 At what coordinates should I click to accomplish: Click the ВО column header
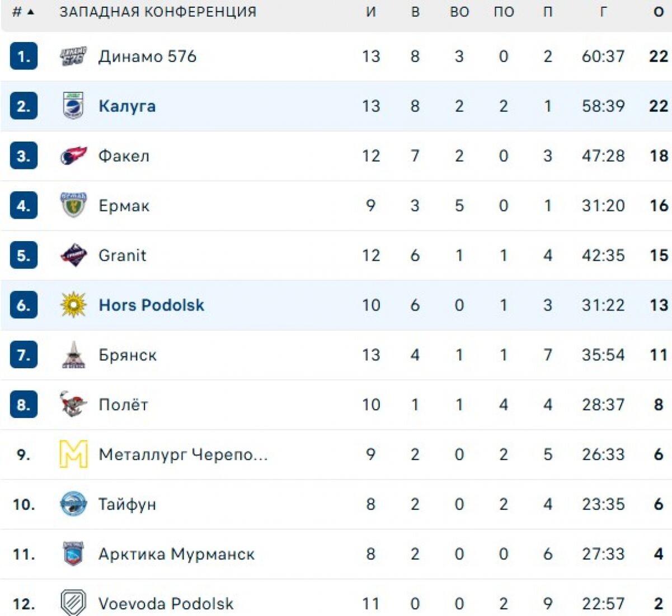(x=459, y=12)
